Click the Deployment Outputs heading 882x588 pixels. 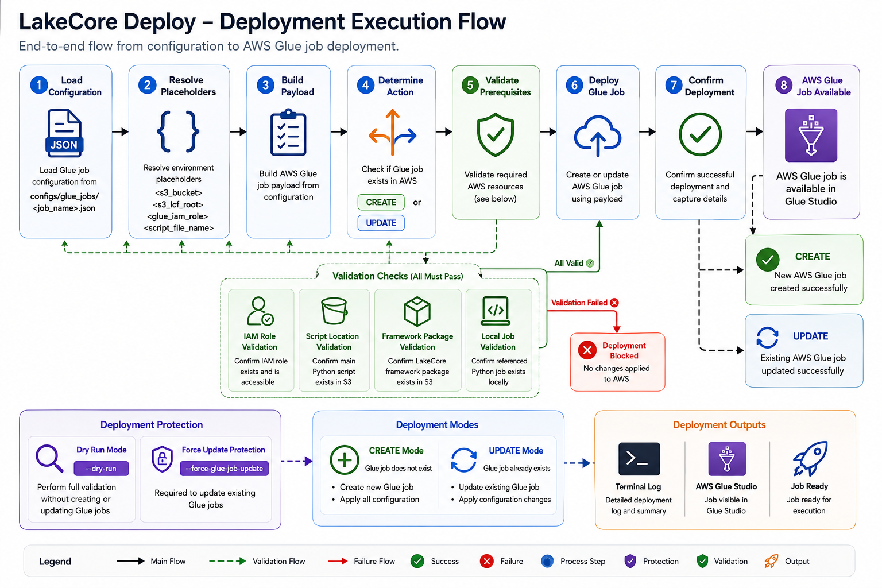[719, 425]
